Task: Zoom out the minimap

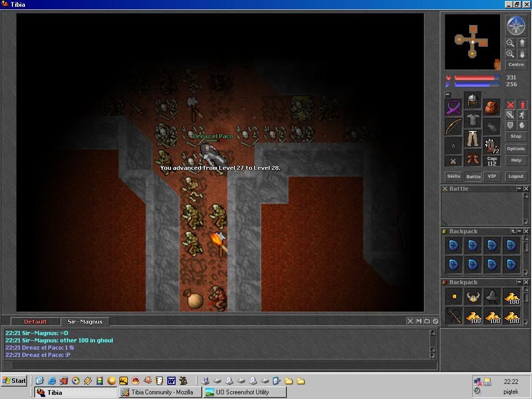Action: tap(510, 43)
